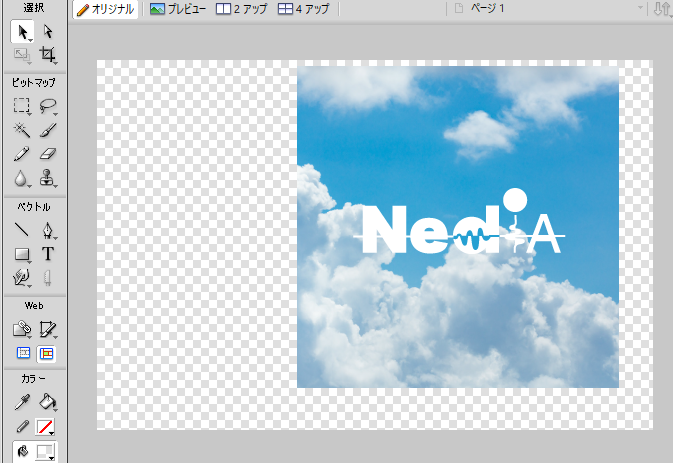Select the Magic Wand tool
This screenshot has width=673, height=463.
[22, 130]
